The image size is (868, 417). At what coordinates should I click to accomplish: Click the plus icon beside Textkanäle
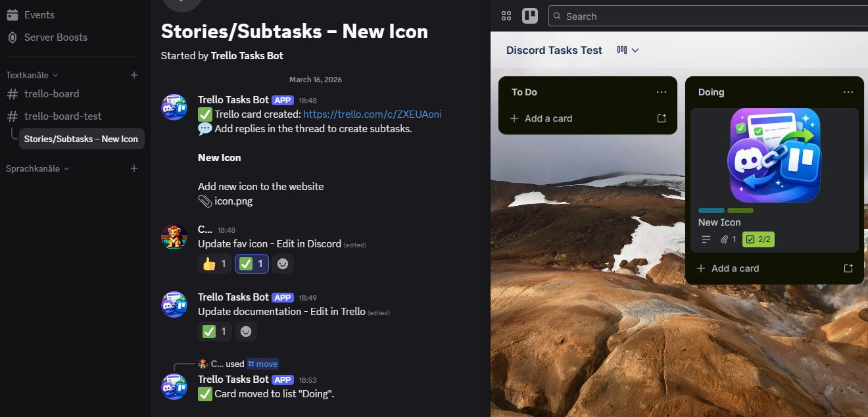pos(134,74)
